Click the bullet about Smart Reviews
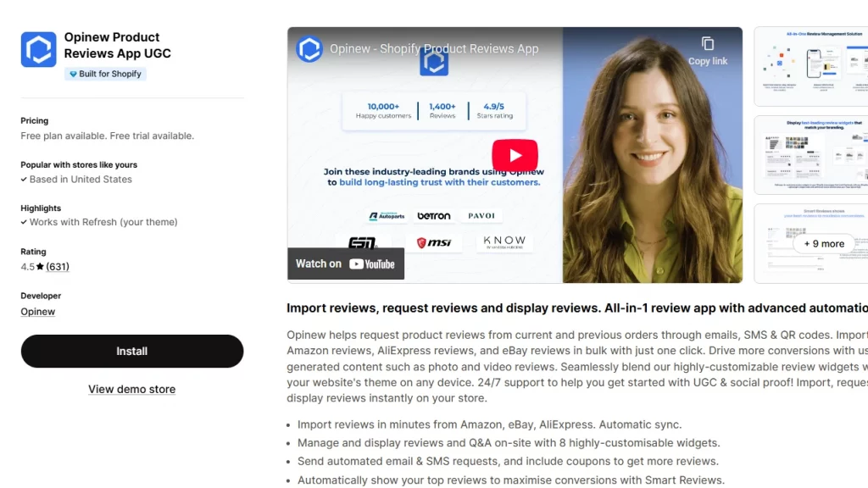This screenshot has width=868, height=488. (x=510, y=480)
